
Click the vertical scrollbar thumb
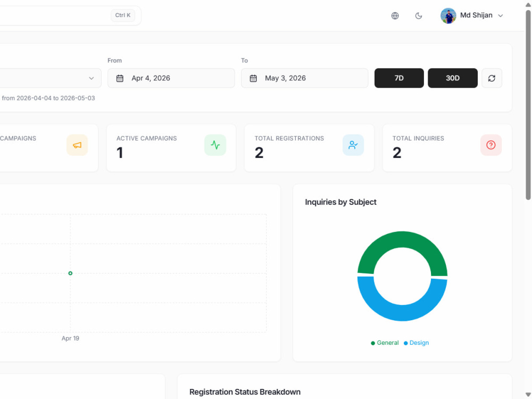click(x=528, y=105)
